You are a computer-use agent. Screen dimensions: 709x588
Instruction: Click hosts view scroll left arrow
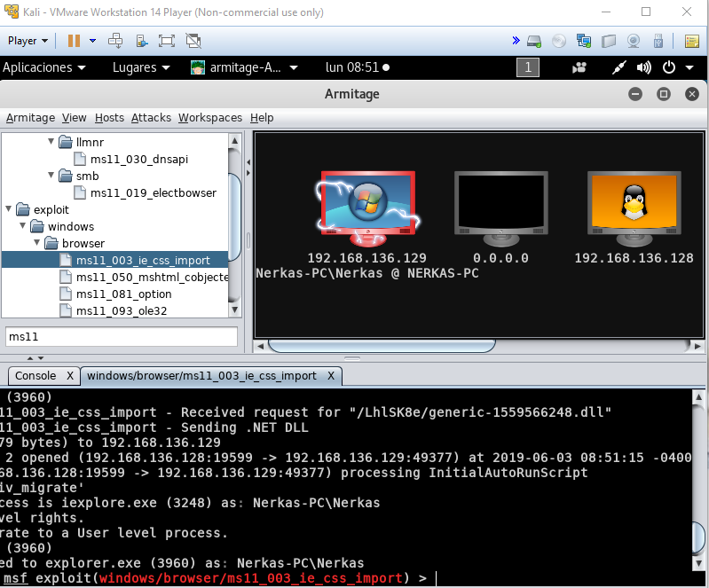tap(260, 346)
